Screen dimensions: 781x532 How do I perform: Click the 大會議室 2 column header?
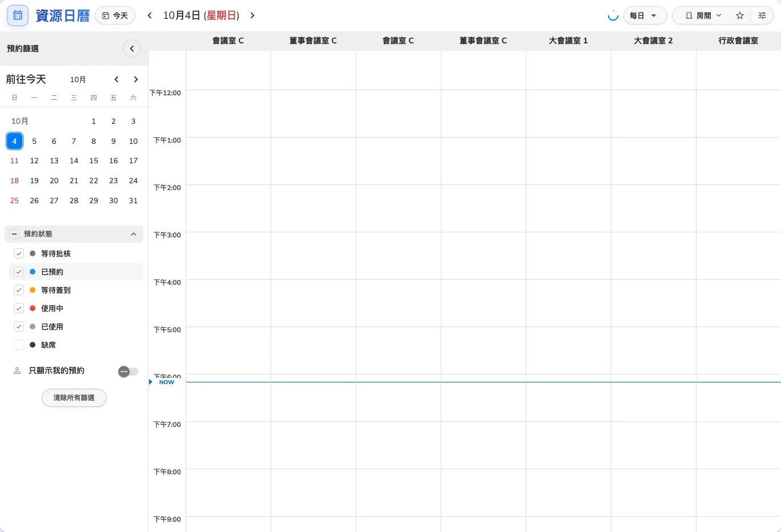point(653,41)
